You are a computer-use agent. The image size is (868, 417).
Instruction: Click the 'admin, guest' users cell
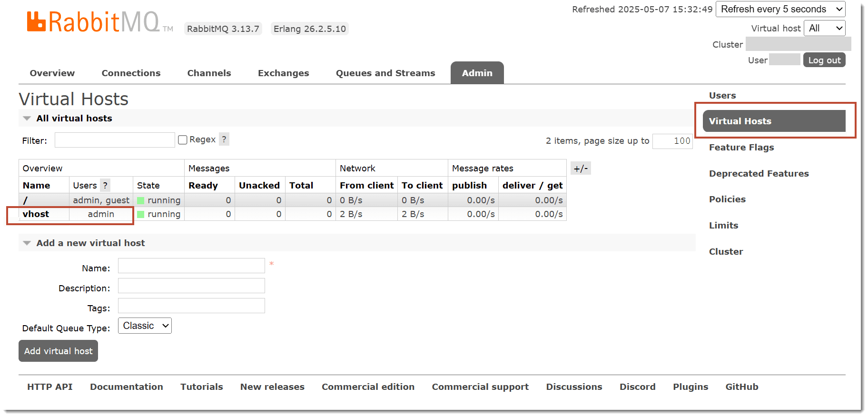coord(101,200)
